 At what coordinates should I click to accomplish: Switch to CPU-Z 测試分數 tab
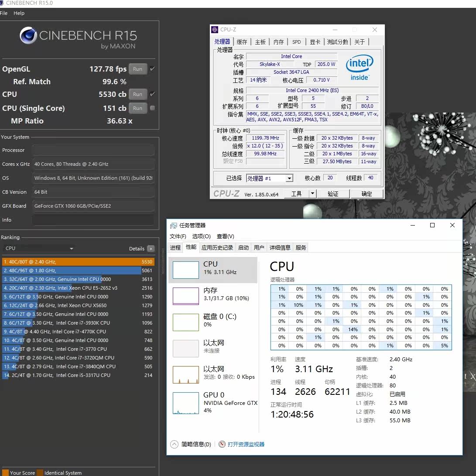pos(337,42)
